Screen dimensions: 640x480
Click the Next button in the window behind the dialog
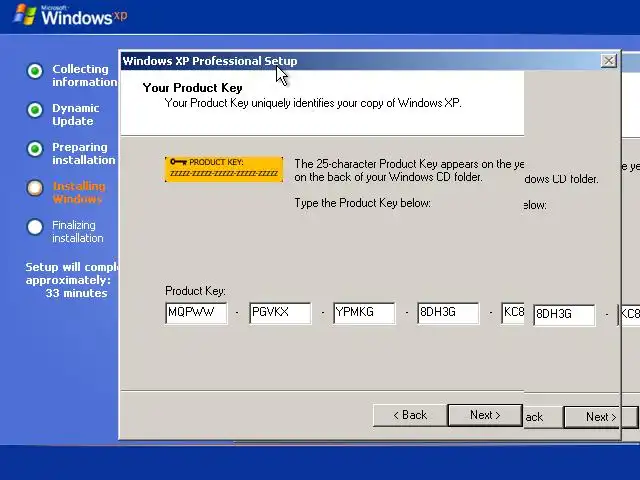pos(601,417)
